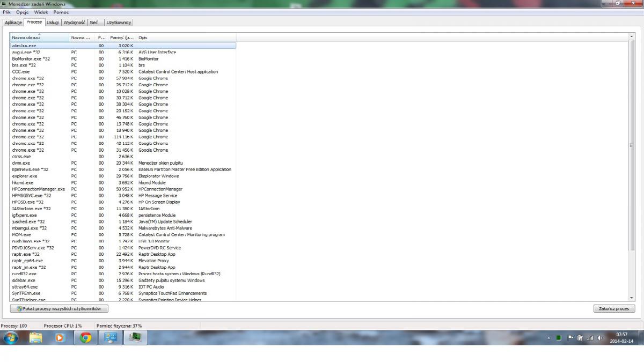Open the network signal tray icon

coord(590,338)
